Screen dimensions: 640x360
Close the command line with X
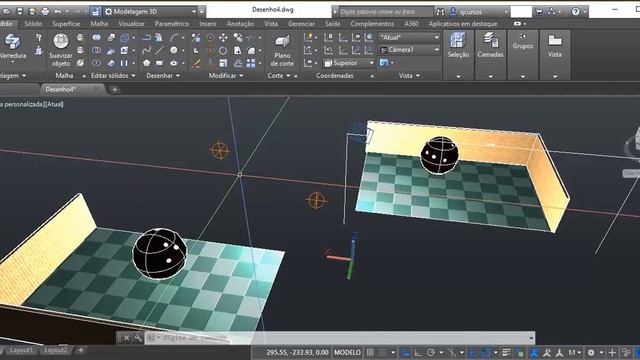[x=126, y=338]
